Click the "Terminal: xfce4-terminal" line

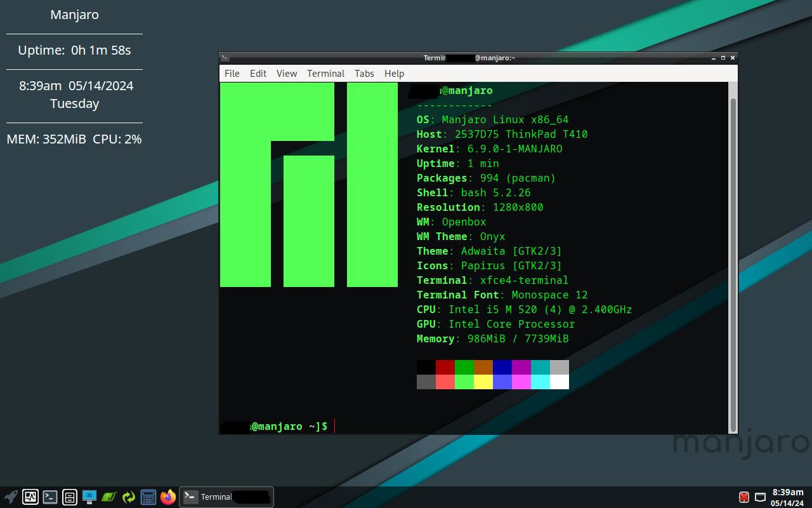point(492,280)
